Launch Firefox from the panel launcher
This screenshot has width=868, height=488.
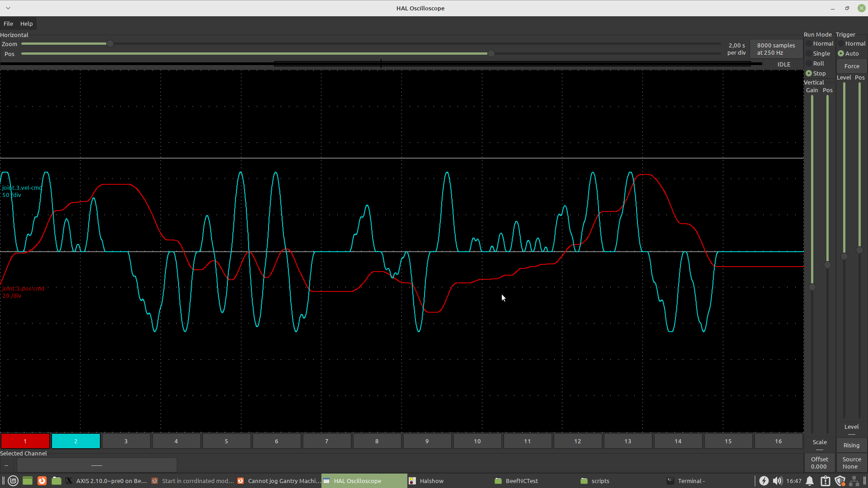coord(42,481)
